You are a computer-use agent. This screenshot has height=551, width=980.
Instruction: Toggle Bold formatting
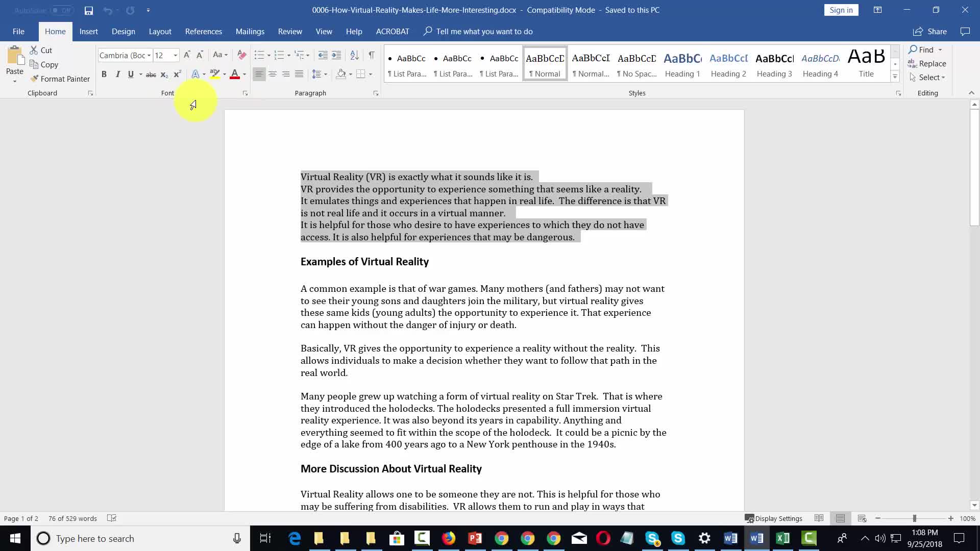click(104, 74)
